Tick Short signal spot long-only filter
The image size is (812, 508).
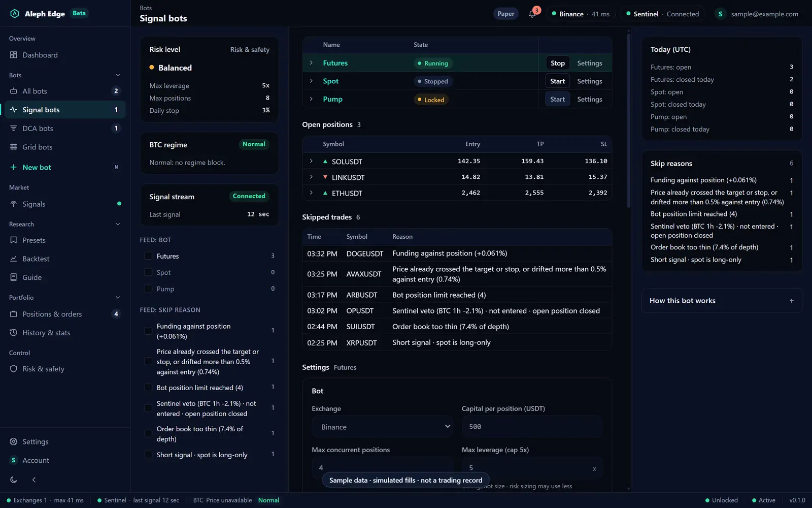pos(148,455)
